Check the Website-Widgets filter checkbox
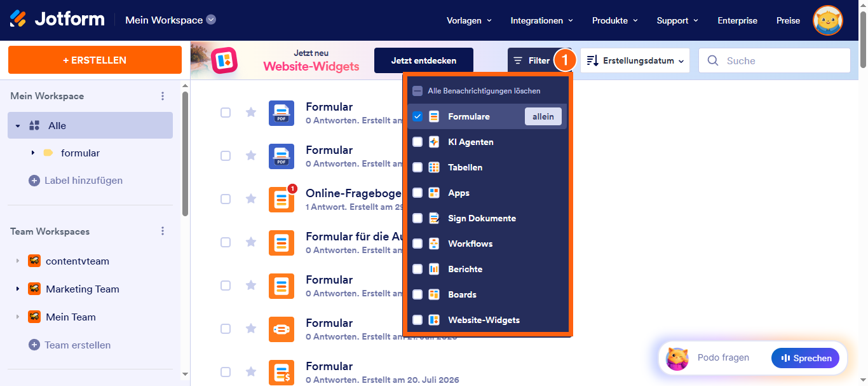The height and width of the screenshot is (386, 868). 417,320
